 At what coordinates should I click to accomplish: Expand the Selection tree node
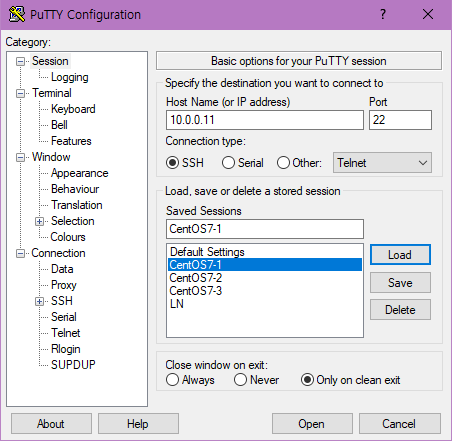39,221
